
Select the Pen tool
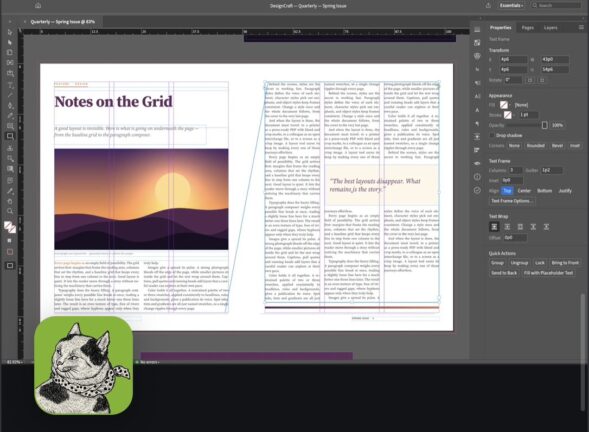point(10,105)
